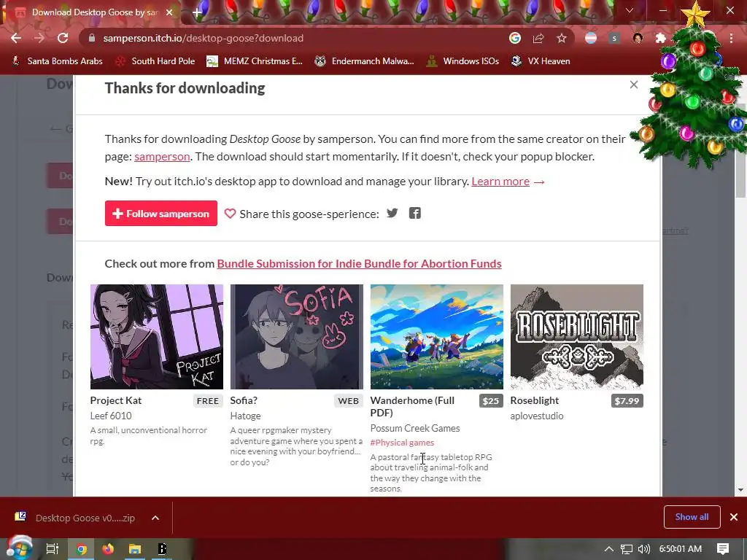Click the $7.99 price tag on Roseblight
Image resolution: width=747 pixels, height=560 pixels.
627,401
